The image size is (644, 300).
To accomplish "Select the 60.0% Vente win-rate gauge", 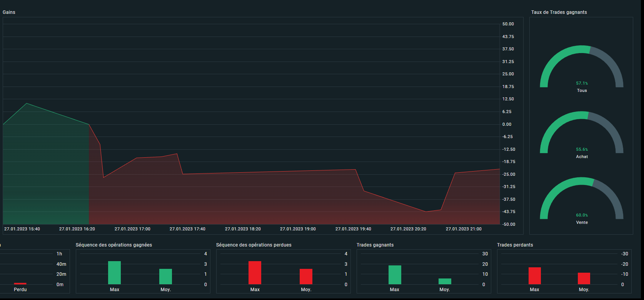I will [x=581, y=198].
